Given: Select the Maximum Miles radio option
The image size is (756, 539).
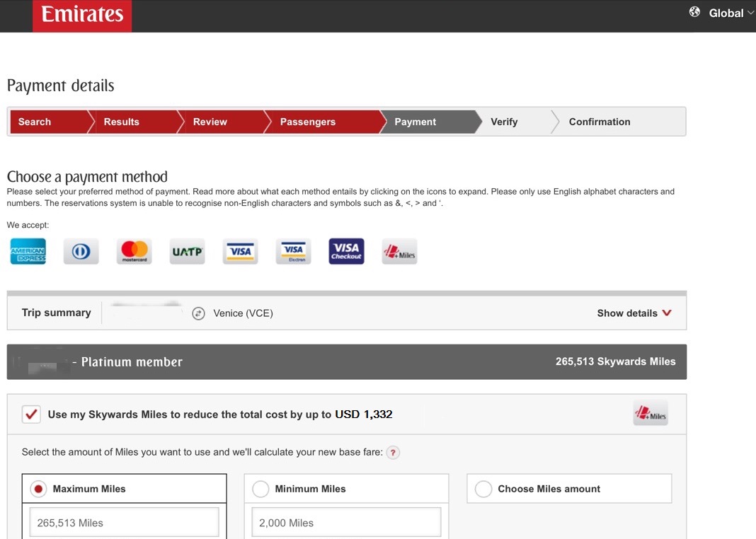Looking at the screenshot, I should 40,489.
